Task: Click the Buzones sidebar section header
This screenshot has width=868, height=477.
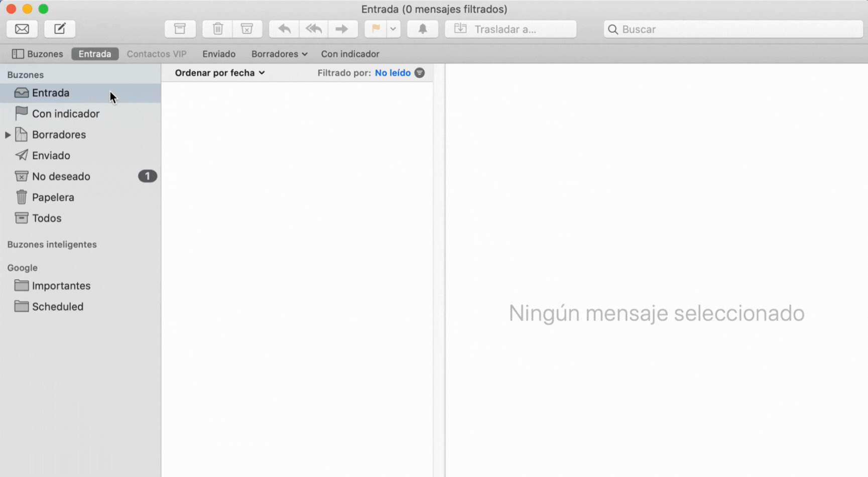Action: tap(25, 75)
